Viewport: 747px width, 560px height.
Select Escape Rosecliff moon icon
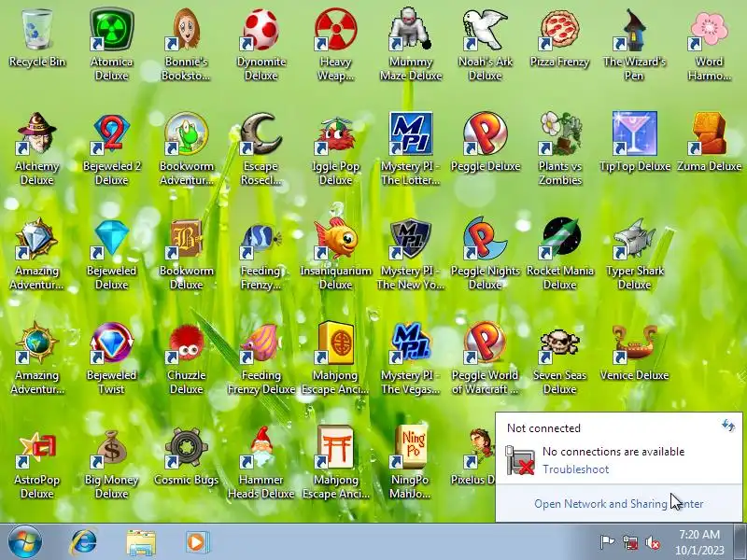pyautogui.click(x=261, y=133)
